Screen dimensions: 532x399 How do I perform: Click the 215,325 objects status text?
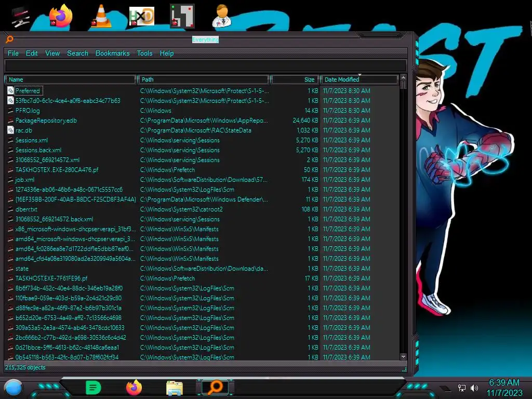pos(25,367)
